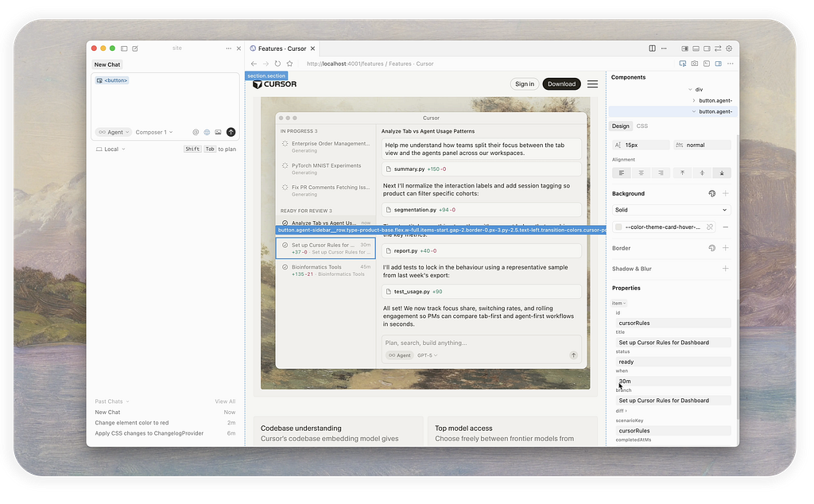814x504 pixels.
Task: Collapse the div node in the Components tree
Action: click(690, 90)
